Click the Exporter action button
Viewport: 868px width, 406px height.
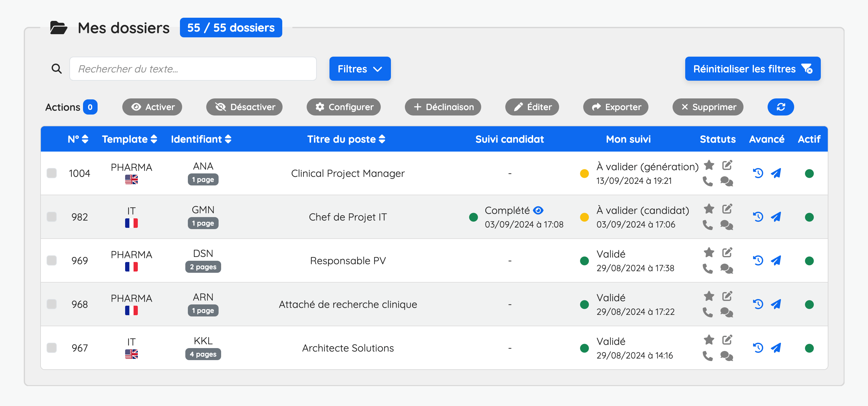click(x=615, y=107)
